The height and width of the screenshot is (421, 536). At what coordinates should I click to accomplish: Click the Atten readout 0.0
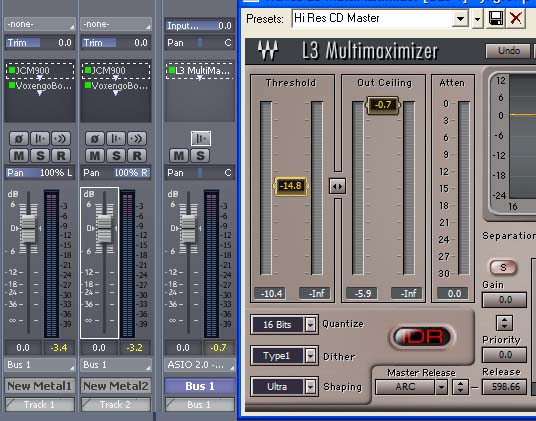click(x=454, y=294)
